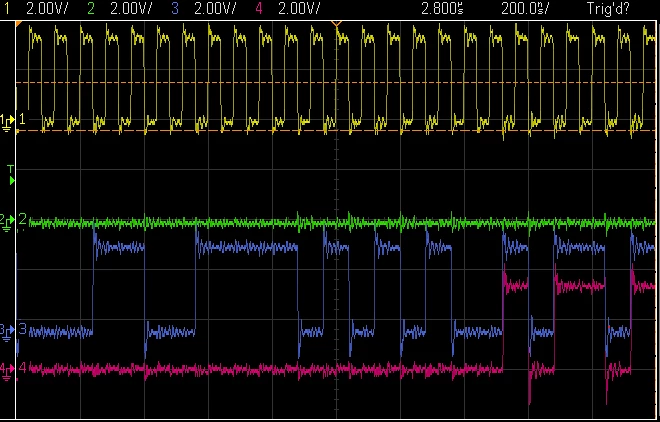Image resolution: width=660 pixels, height=422 pixels.
Task: Select channel 1 scale readout 2.00V/
Action: (x=46, y=8)
